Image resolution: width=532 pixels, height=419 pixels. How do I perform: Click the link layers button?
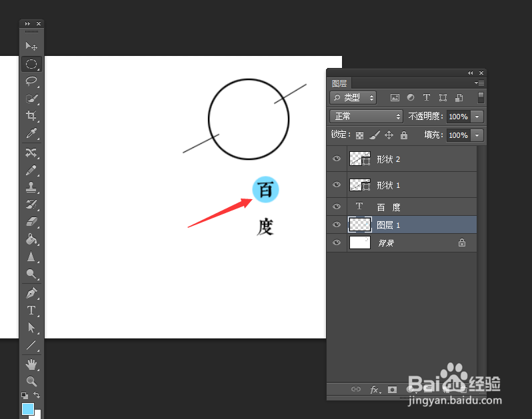(x=356, y=389)
